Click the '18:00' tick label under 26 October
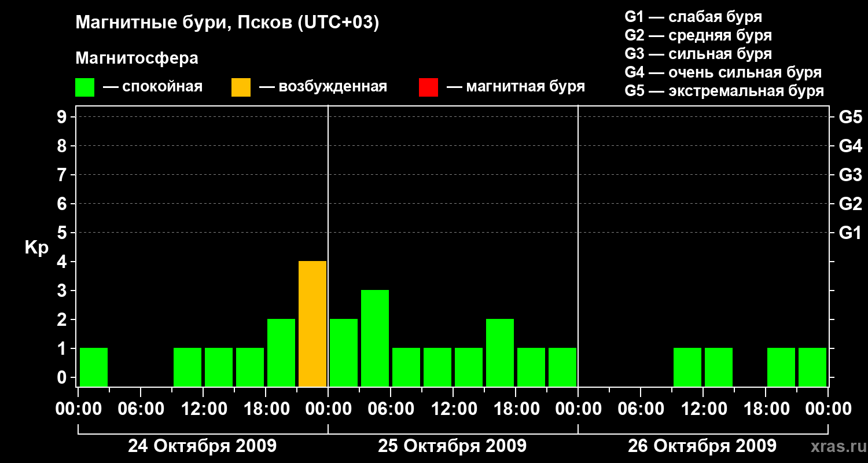 (x=766, y=409)
